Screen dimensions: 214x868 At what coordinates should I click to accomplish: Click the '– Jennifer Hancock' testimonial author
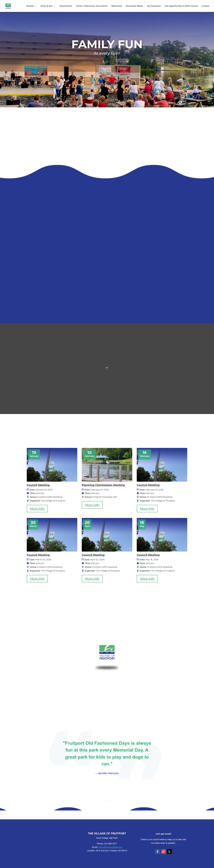click(x=107, y=773)
